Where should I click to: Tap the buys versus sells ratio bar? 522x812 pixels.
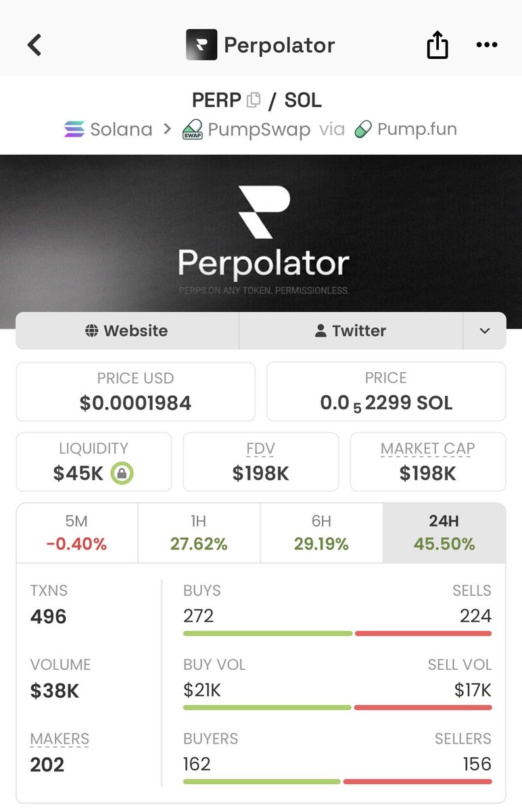coord(337,633)
